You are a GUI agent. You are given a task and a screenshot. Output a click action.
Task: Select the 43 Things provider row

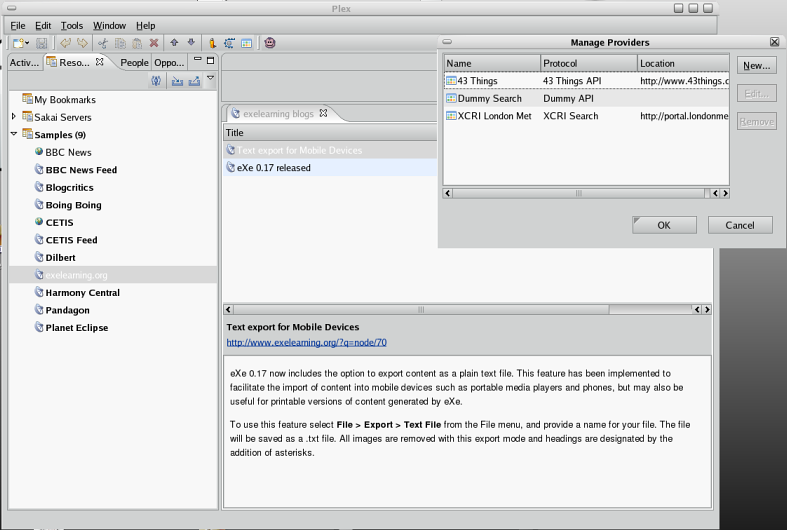pyautogui.click(x=586, y=81)
